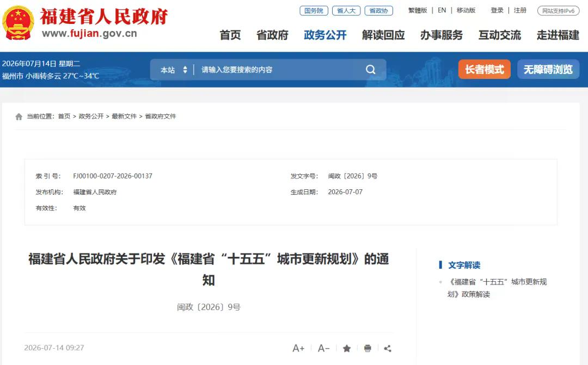Image resolution: width=588 pixels, height=365 pixels.
Task: Enable 长者模式 elder mode
Action: [x=484, y=69]
